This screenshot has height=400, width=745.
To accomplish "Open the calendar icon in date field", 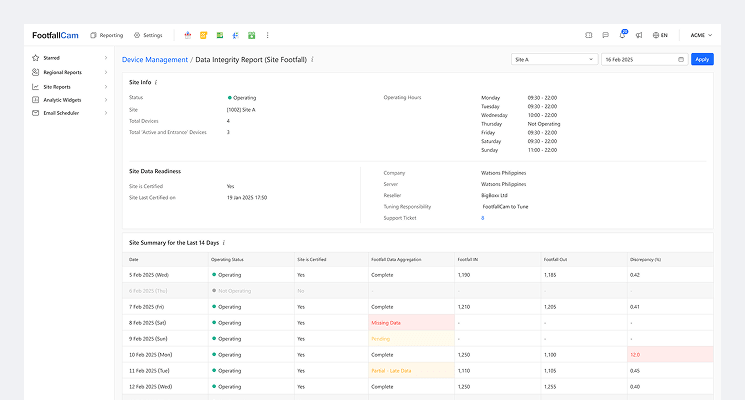I will pos(681,60).
